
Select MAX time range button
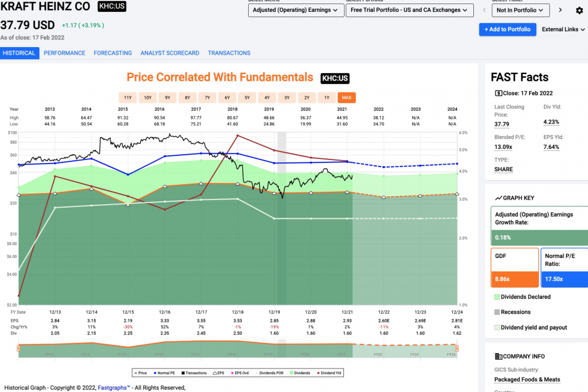(346, 98)
